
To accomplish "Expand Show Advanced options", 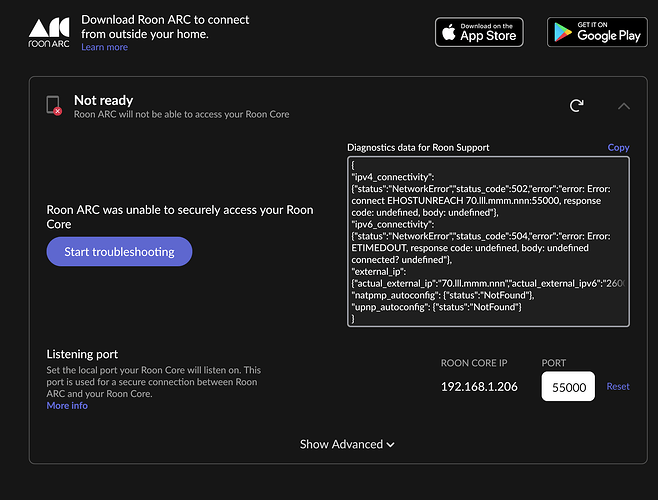I will click(347, 444).
